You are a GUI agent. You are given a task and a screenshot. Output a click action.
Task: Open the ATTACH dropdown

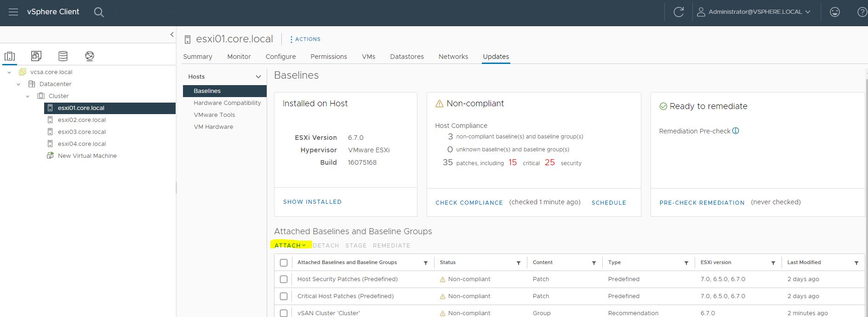[x=290, y=245]
